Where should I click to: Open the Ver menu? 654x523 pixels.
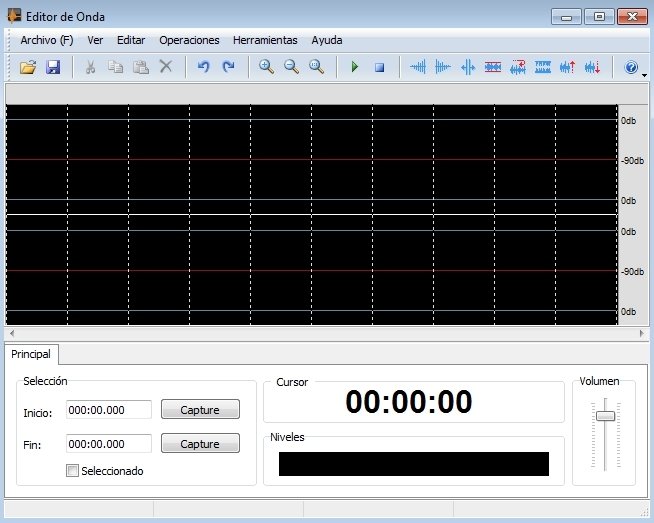coord(95,40)
